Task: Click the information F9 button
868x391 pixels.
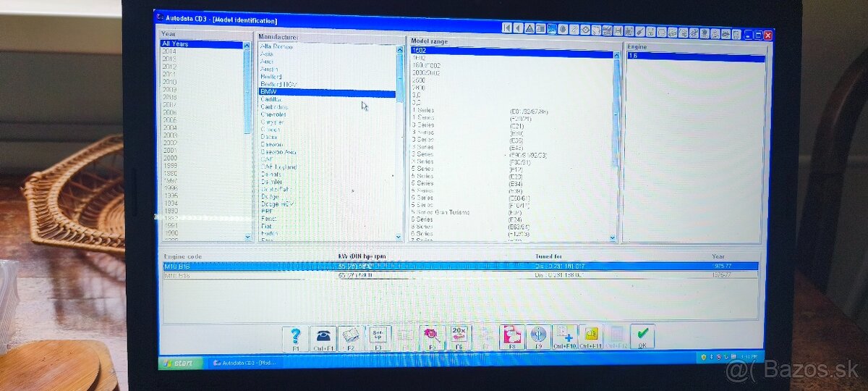Action: pos(537,338)
